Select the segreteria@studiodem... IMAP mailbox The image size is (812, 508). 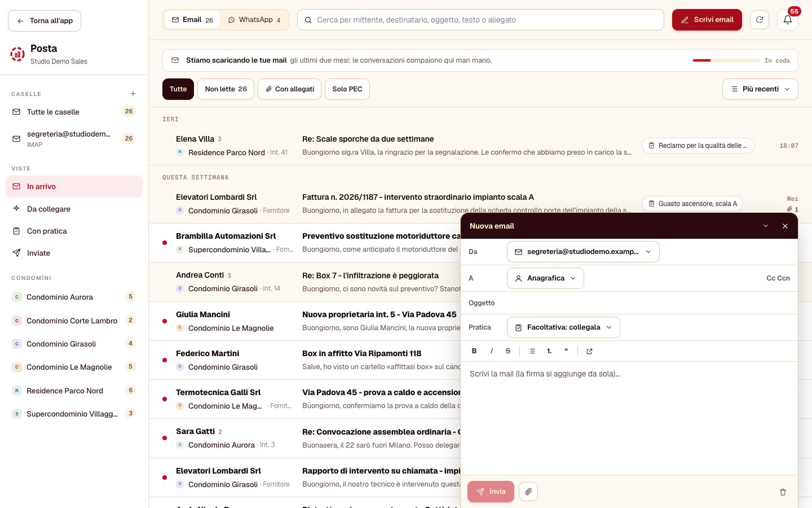[74, 139]
